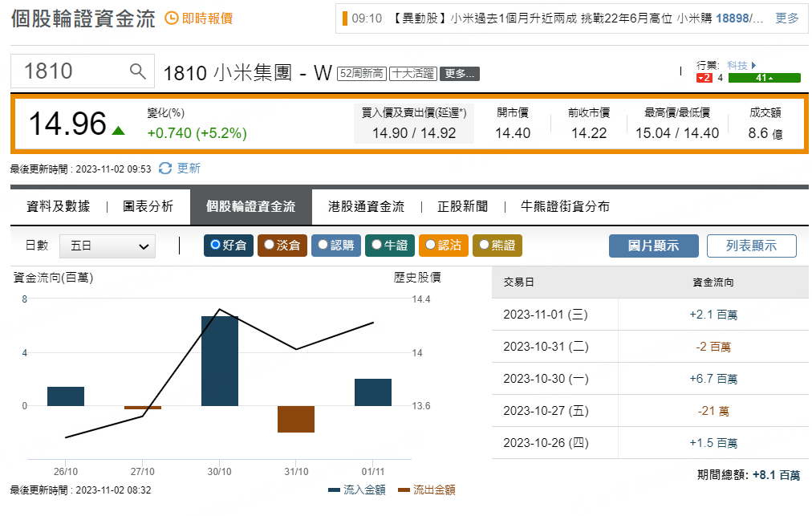Click the 即時報價 link
Screen dimensions: 812x516
point(207,18)
